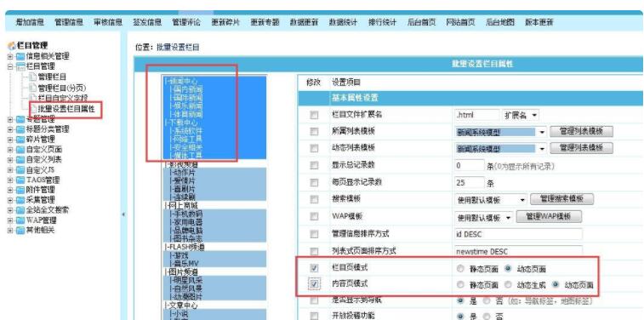Image resolution: width=644 pixels, height=320 pixels.
Task: Click page icon next to 管理栏目
Action: click(x=32, y=77)
